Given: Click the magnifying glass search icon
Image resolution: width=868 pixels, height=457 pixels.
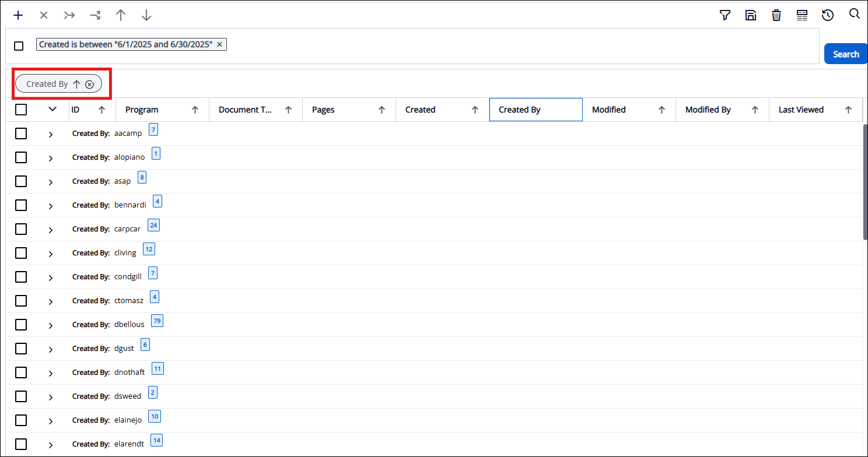Looking at the screenshot, I should (x=854, y=14).
